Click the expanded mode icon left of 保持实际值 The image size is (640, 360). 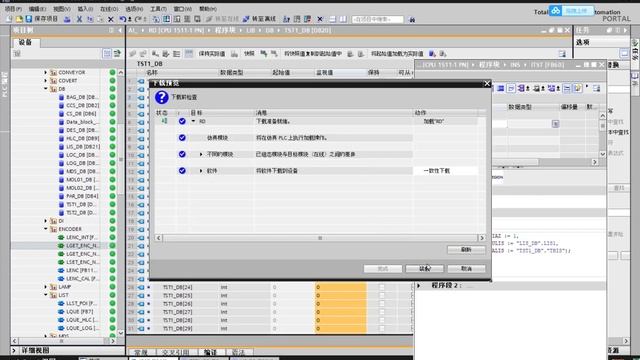(189, 54)
